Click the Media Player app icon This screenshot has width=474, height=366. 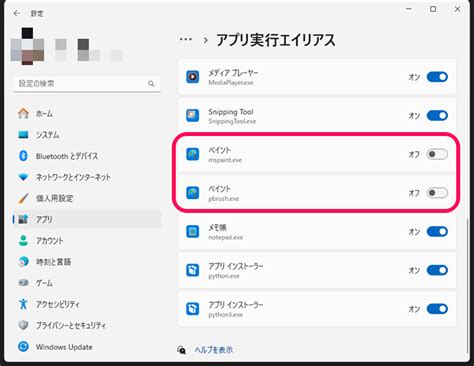(x=193, y=77)
